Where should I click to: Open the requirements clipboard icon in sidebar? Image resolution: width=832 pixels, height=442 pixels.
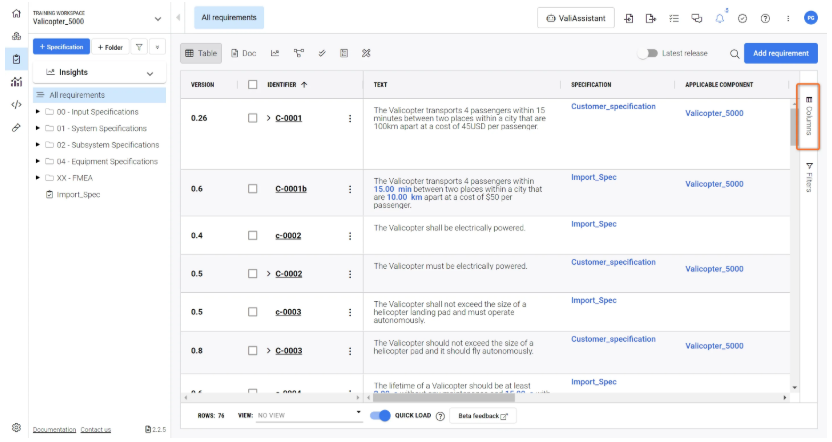click(16, 59)
